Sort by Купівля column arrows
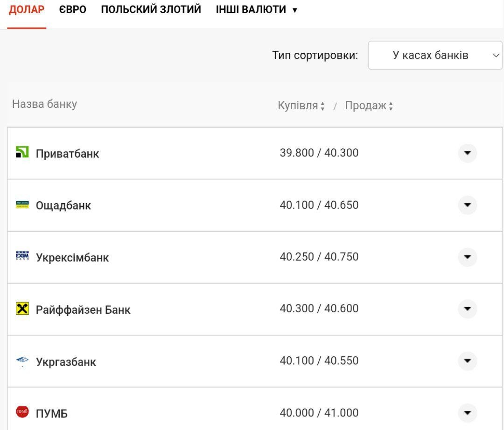The height and width of the screenshot is (430, 504). (322, 106)
